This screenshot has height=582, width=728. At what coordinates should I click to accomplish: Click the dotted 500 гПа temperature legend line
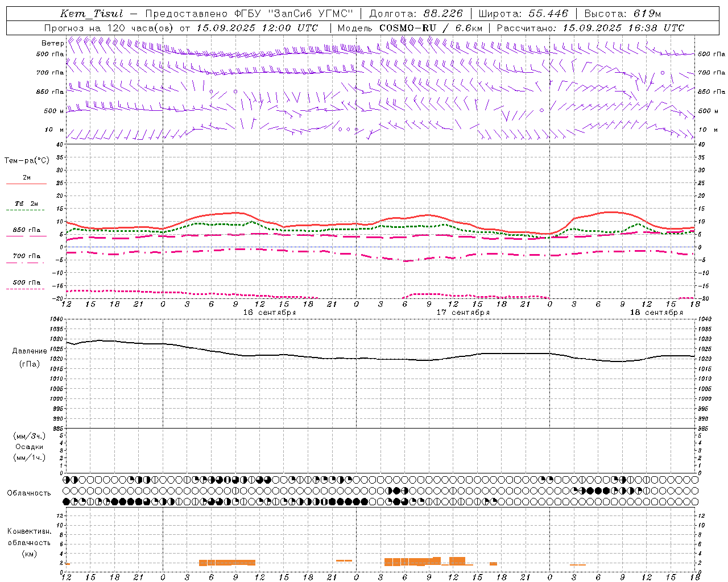click(x=26, y=289)
